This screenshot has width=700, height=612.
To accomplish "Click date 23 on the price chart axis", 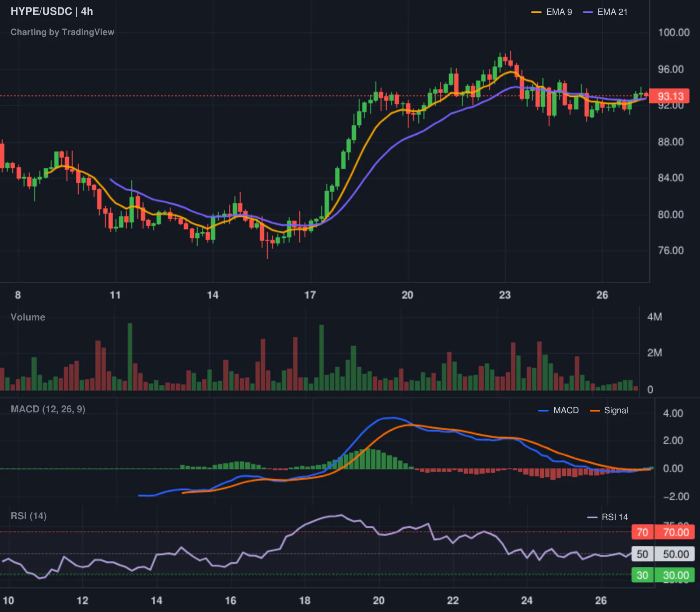I will 505,295.
